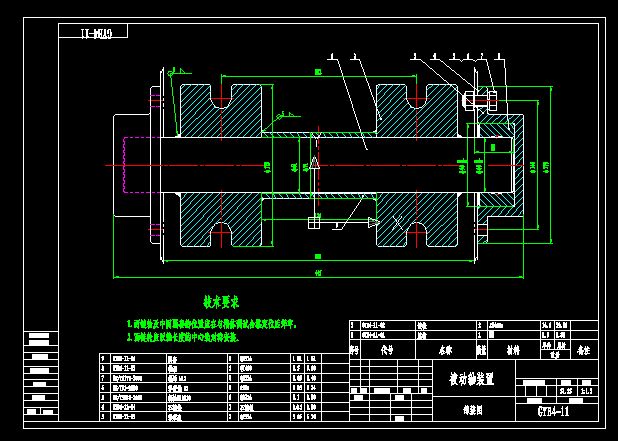Click the UCS origin square icon in the drawing
The width and height of the screenshot is (618, 441).
[x=314, y=222]
